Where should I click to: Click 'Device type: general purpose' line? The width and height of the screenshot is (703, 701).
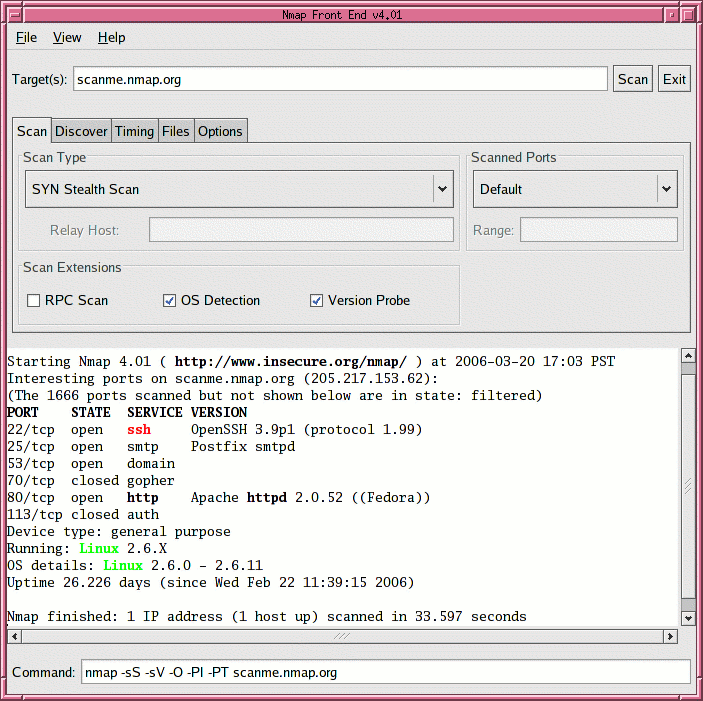(119, 532)
